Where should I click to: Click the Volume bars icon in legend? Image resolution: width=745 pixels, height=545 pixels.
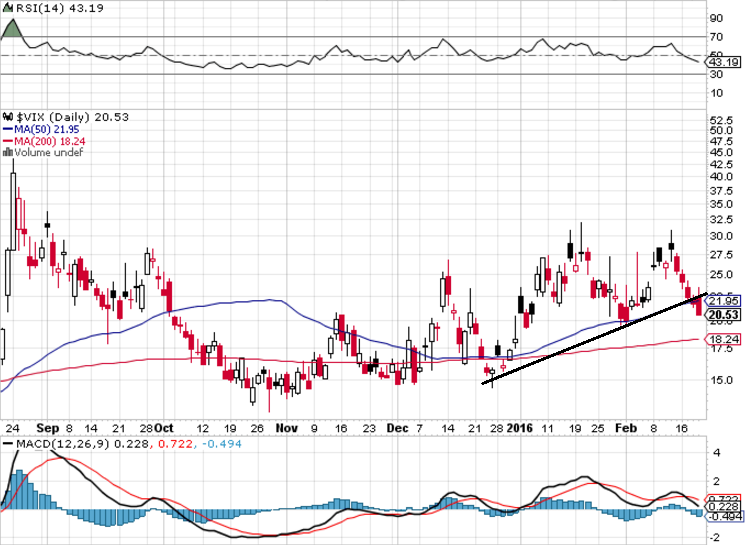click(8, 153)
